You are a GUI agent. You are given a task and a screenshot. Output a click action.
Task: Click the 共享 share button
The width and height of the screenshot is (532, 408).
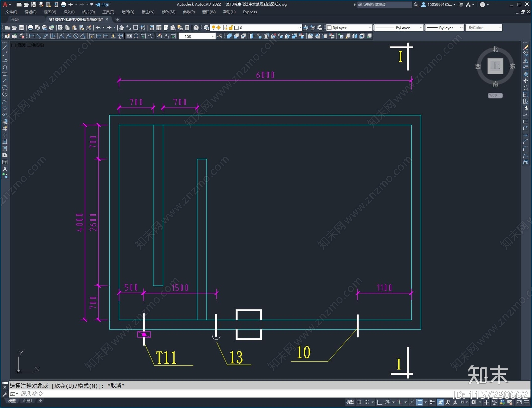click(x=102, y=5)
